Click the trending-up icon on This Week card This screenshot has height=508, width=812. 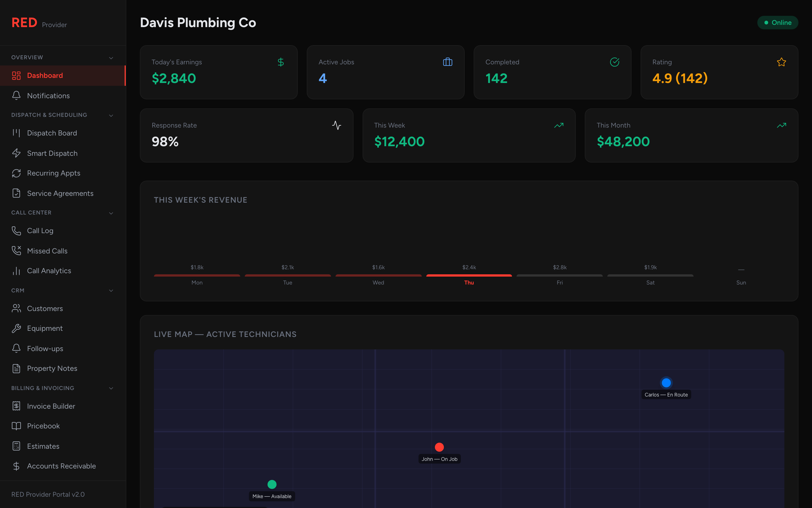[559, 125]
